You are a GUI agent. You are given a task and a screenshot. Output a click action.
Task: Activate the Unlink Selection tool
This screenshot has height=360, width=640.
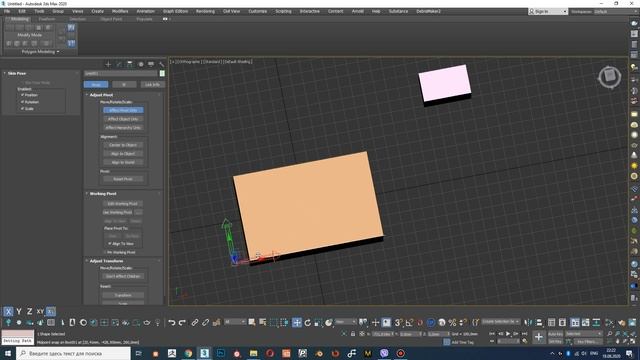click(205, 322)
